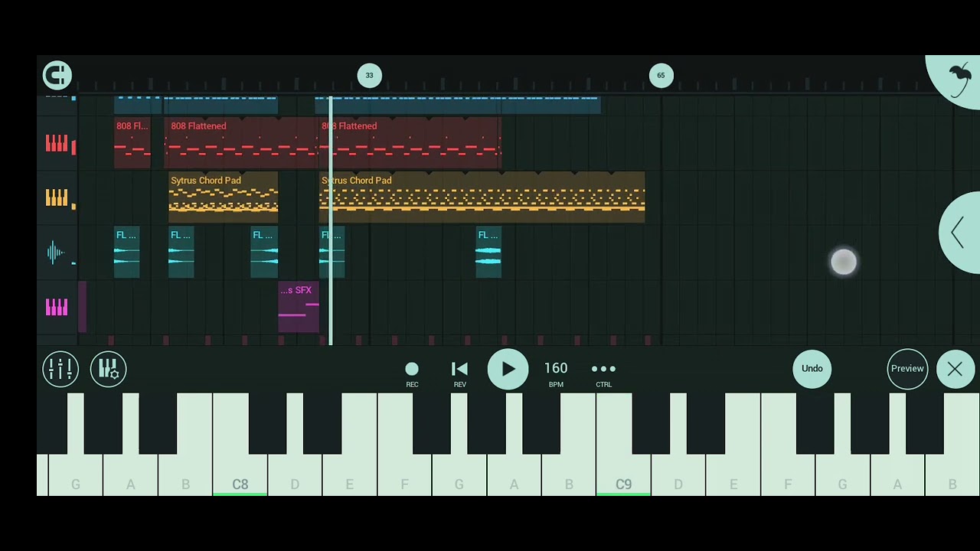Image resolution: width=980 pixels, height=551 pixels.
Task: Select the last FL audio clip
Action: coord(488,253)
